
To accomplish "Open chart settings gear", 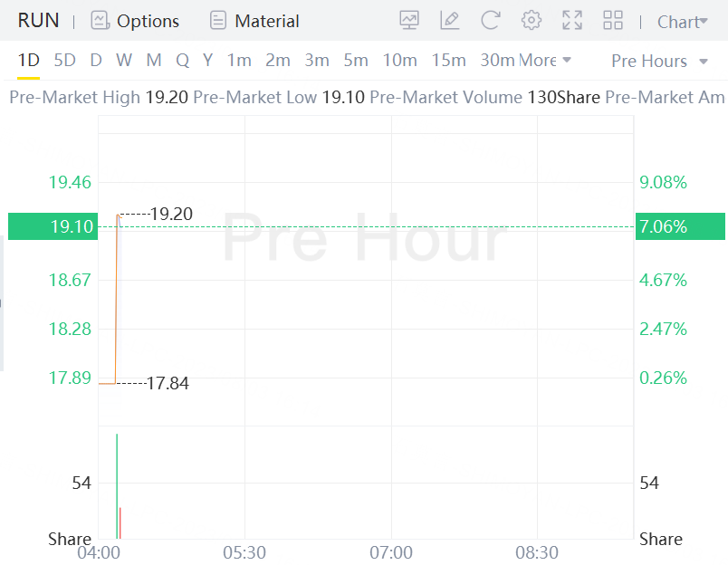I will 532,21.
